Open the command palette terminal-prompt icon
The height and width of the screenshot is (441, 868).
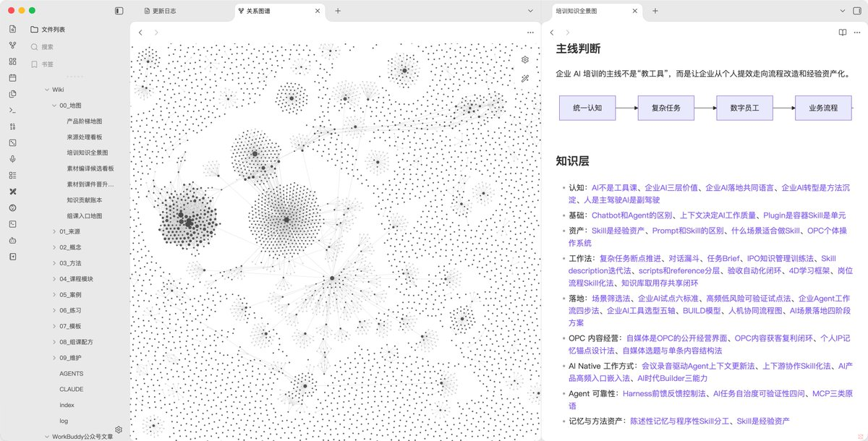point(12,110)
